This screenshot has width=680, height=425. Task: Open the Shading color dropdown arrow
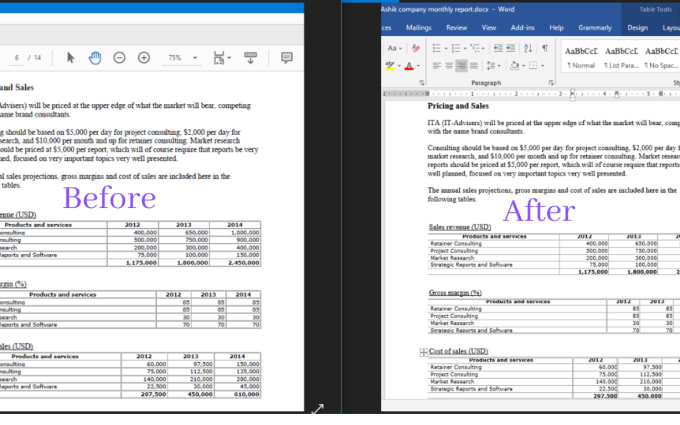pyautogui.click(x=523, y=66)
